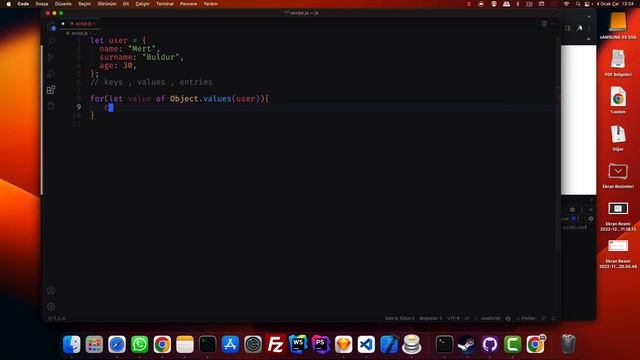Open the Accounts icon in activity bar
The width and height of the screenshot is (640, 360).
pos(51,291)
